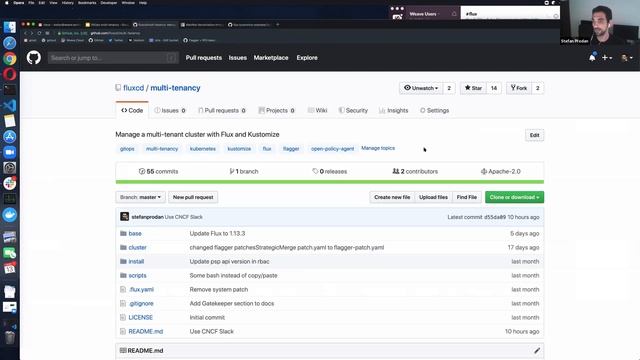This screenshot has width=640, height=360.
Task: View the 2 contributors
Action: [x=415, y=171]
